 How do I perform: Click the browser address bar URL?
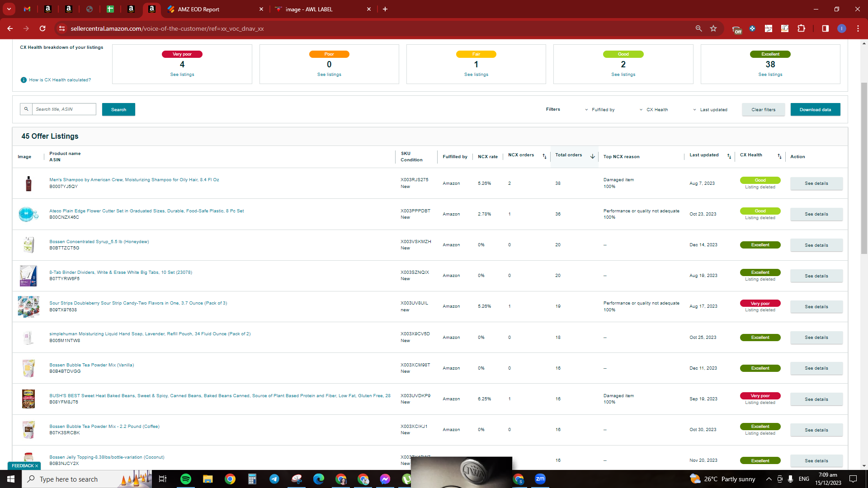167,28
